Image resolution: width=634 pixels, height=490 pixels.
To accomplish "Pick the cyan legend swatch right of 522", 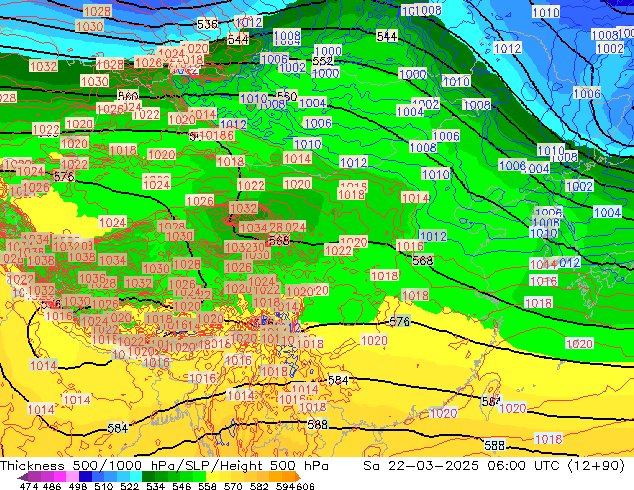I will (x=136, y=477).
